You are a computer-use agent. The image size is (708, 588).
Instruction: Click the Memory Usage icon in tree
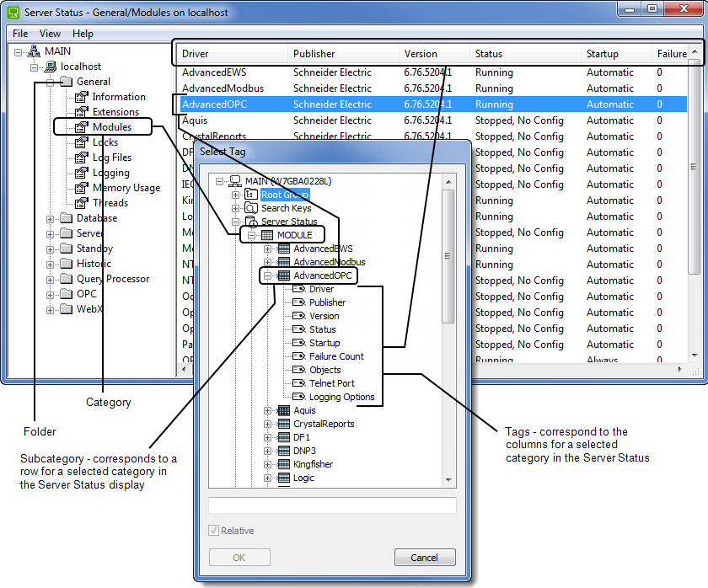[82, 188]
